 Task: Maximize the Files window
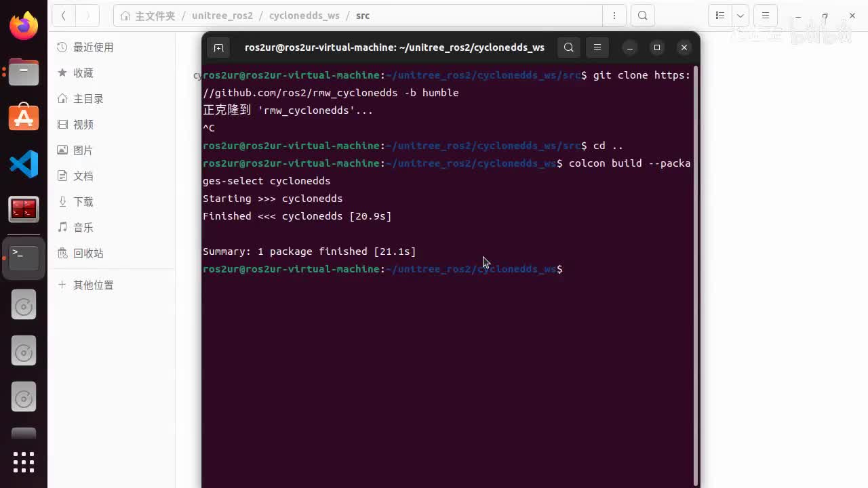click(x=825, y=16)
